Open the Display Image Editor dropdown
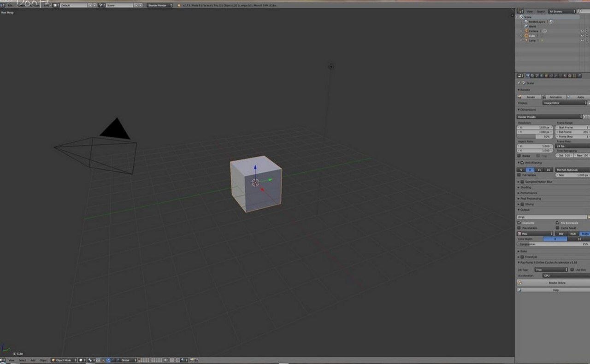The width and height of the screenshot is (590, 364). 565,103
